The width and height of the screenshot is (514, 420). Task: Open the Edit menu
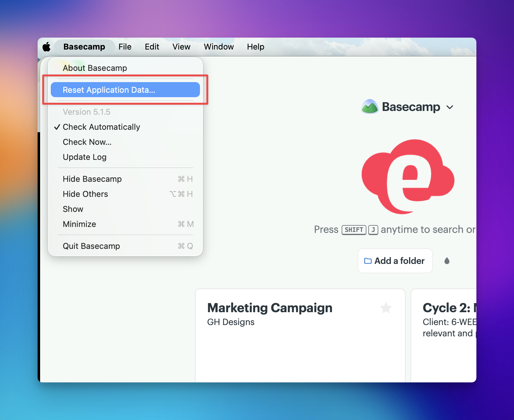[x=152, y=47]
